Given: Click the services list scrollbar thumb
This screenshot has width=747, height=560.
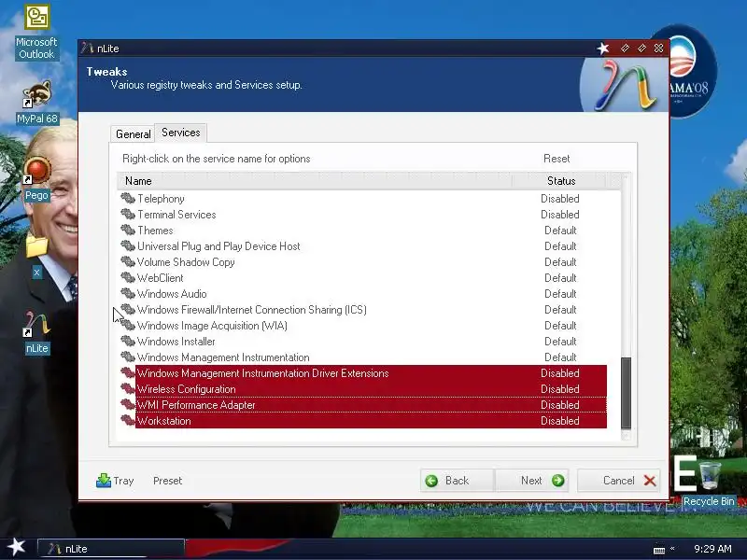Looking at the screenshot, I should click(x=626, y=393).
